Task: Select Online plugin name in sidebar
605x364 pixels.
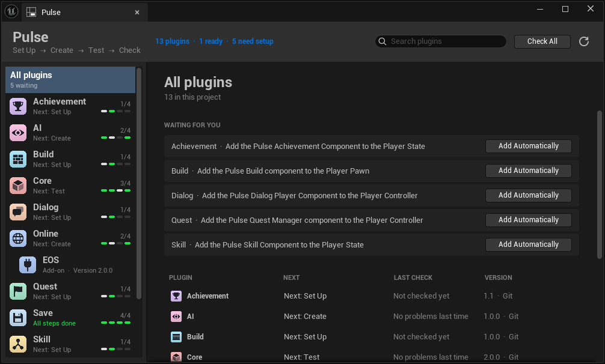Action: click(46, 234)
